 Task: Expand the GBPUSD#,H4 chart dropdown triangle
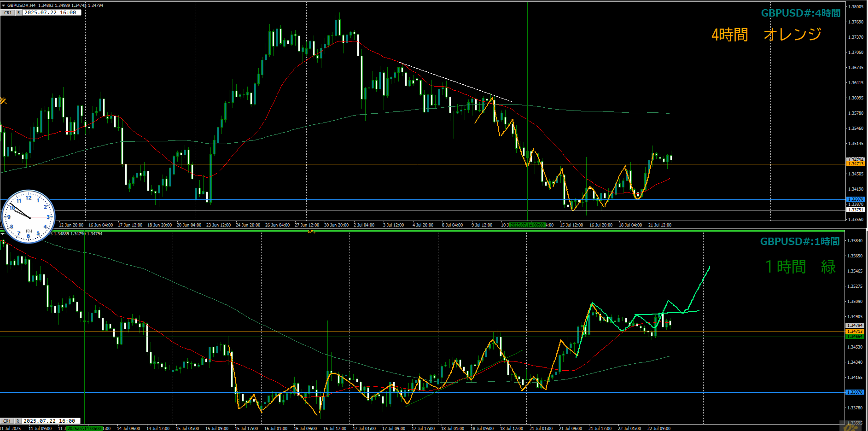(4, 6)
